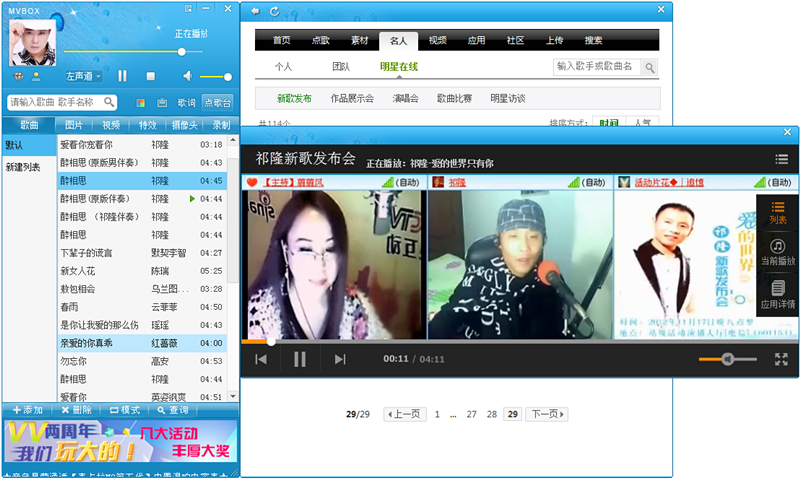Stop playback in MVBOX player
The height and width of the screenshot is (480, 800).
click(x=151, y=76)
